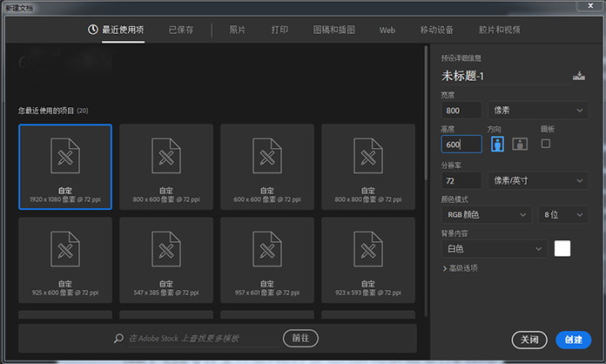
Task: Open the RGB 颜色 color mode dropdown
Action: (x=487, y=214)
